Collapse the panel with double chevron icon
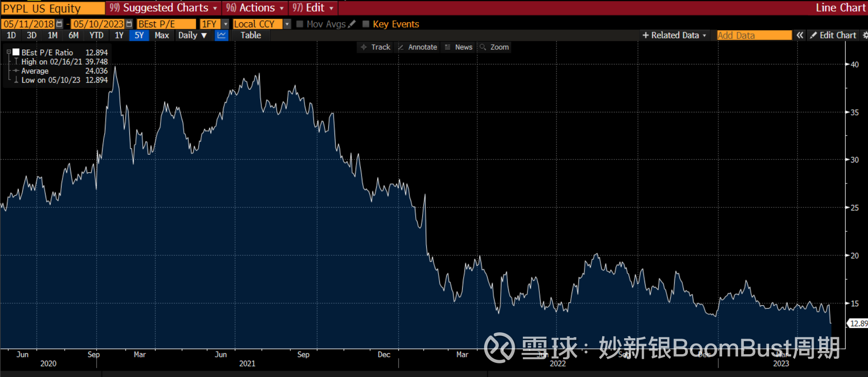 pyautogui.click(x=800, y=35)
